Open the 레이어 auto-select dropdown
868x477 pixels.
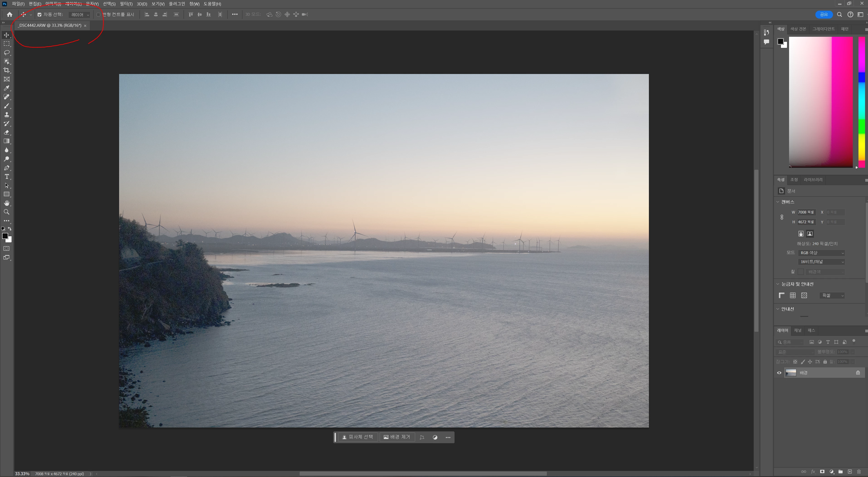[x=80, y=15]
